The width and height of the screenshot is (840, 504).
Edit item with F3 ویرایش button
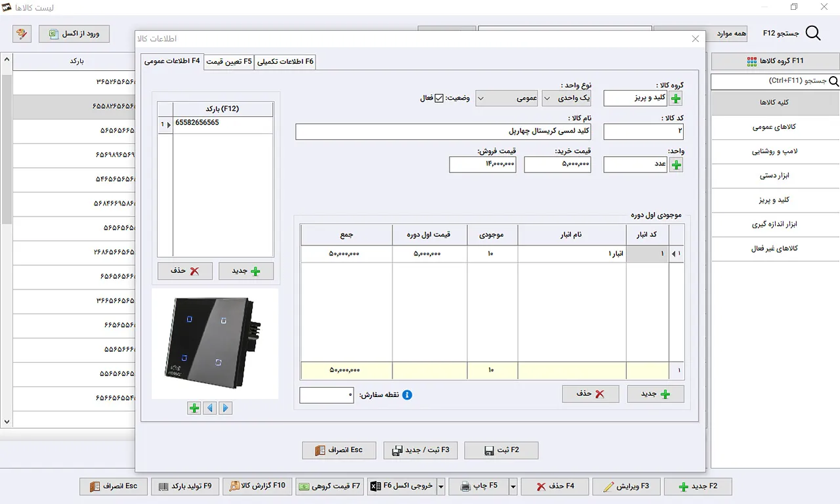click(626, 486)
